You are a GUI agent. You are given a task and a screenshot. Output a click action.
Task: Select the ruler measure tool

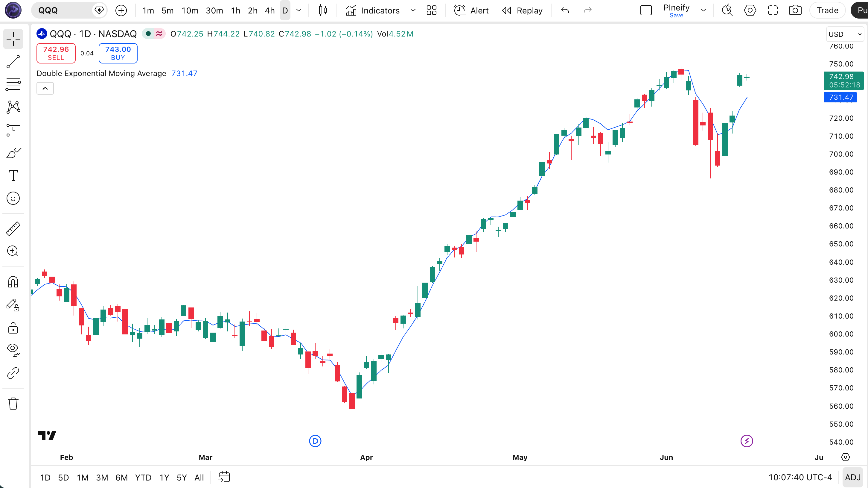(x=13, y=229)
